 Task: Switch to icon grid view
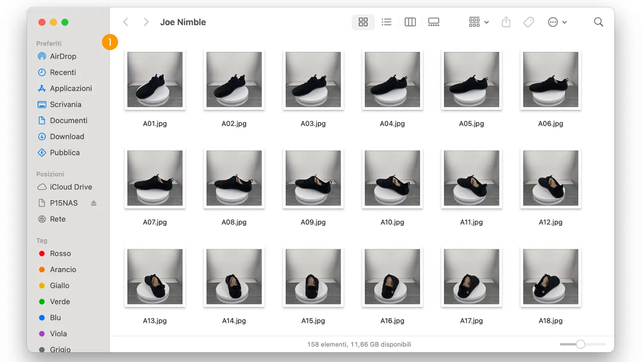pyautogui.click(x=363, y=22)
